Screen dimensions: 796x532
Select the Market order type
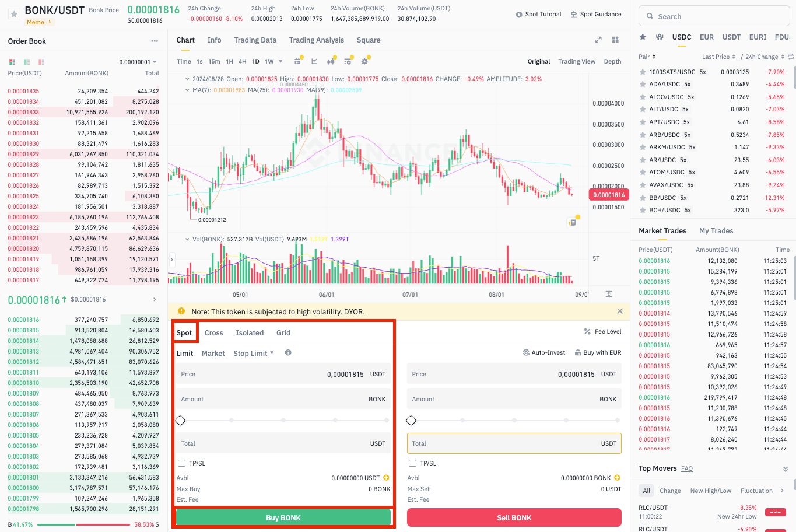click(x=213, y=353)
